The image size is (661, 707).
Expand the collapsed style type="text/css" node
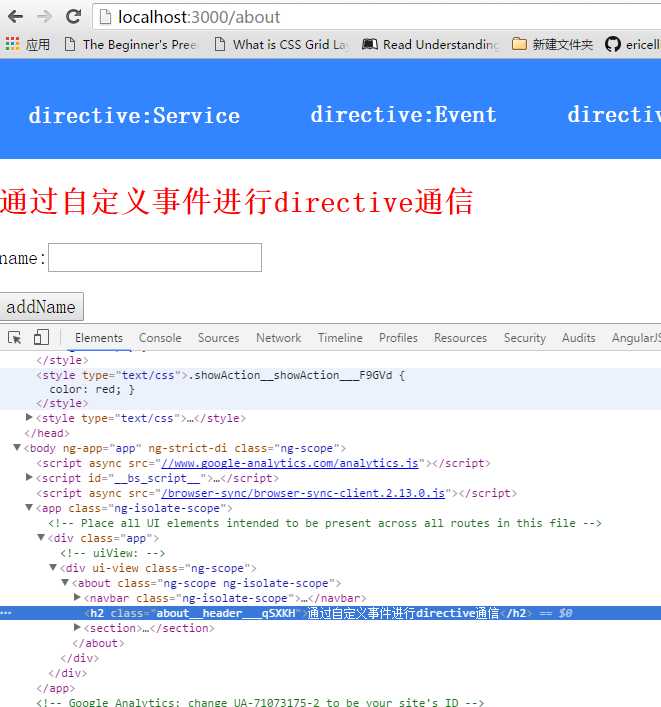tap(29, 418)
